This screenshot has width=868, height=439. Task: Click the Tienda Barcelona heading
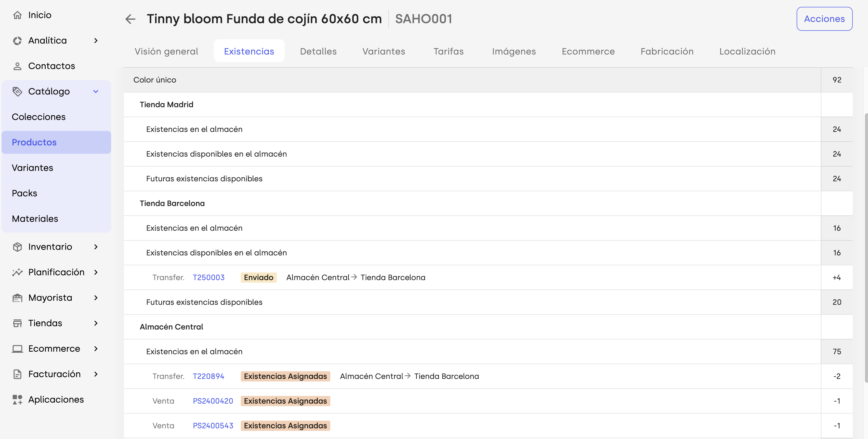172,203
